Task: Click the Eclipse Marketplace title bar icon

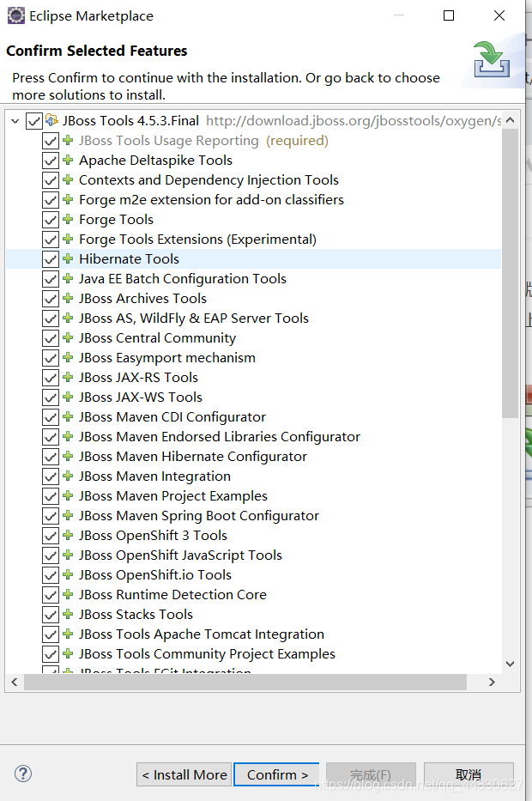Action: pos(15,15)
